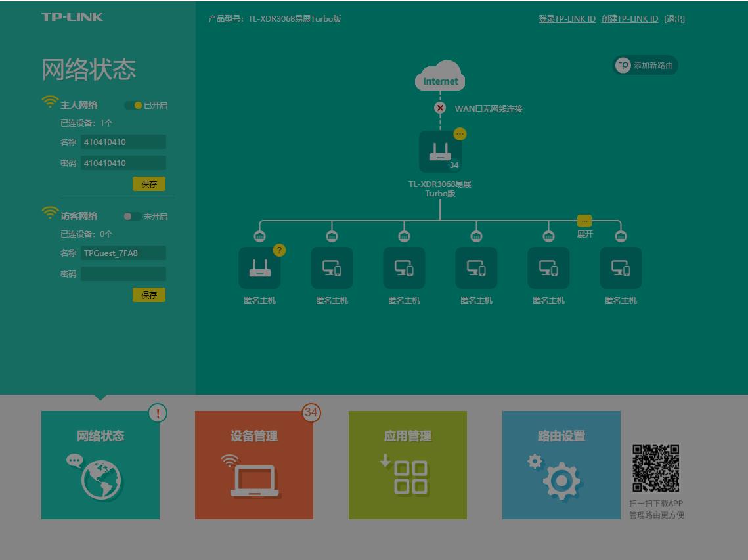Click the 主人网络 Wi-Fi icon

[50, 102]
